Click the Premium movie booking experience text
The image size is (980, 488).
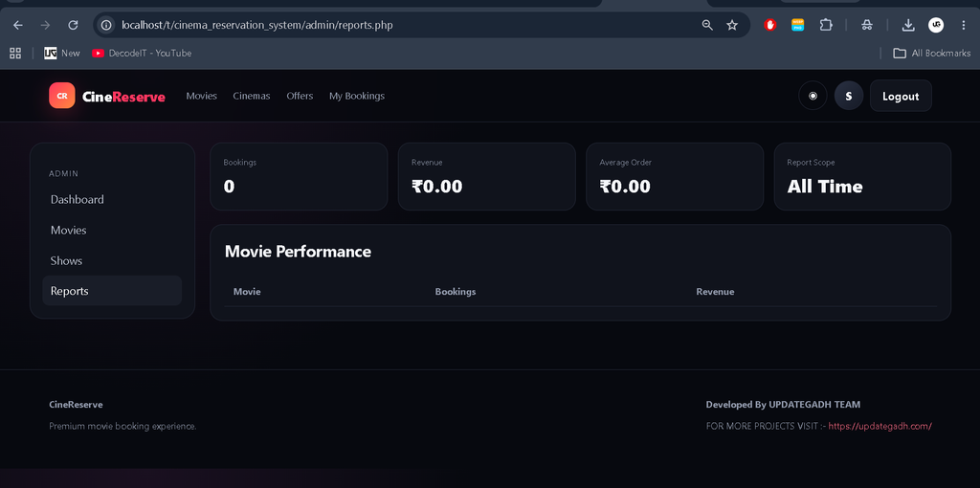point(122,426)
